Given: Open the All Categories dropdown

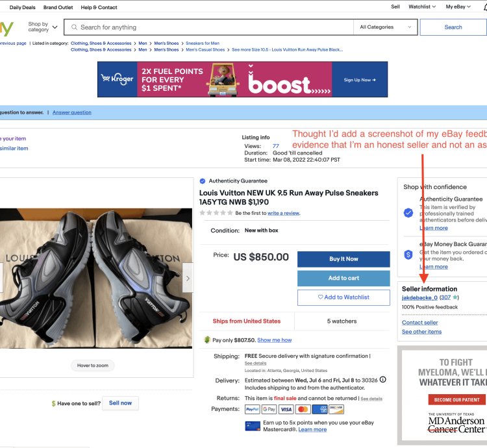Looking at the screenshot, I should pos(385,27).
